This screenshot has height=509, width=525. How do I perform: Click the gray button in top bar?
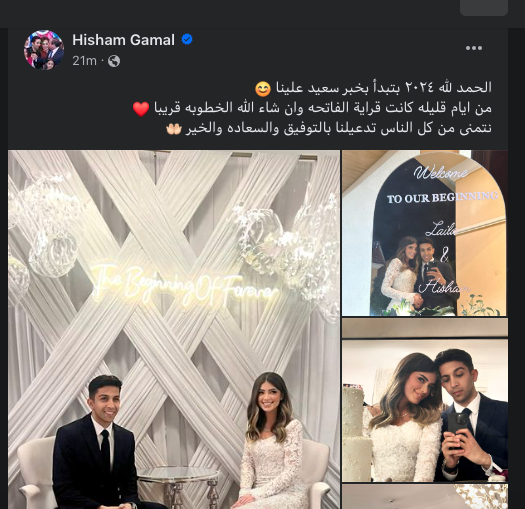point(484,7)
